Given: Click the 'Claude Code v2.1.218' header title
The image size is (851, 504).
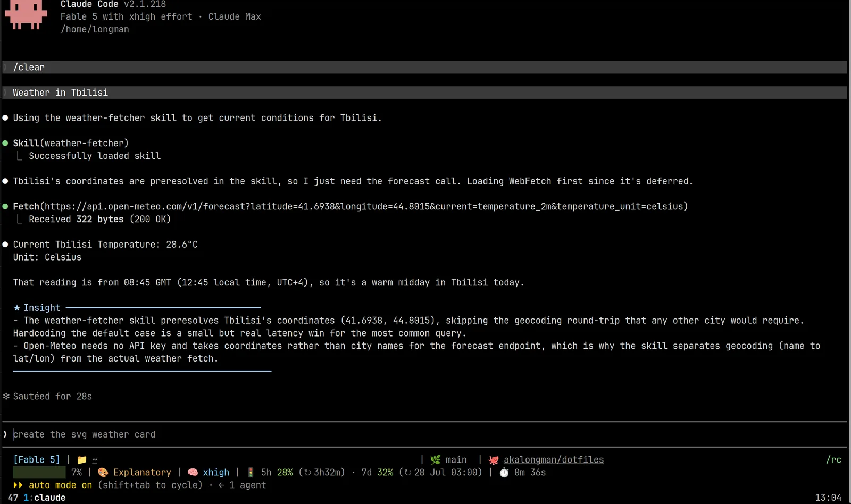Looking at the screenshot, I should pyautogui.click(x=113, y=4).
